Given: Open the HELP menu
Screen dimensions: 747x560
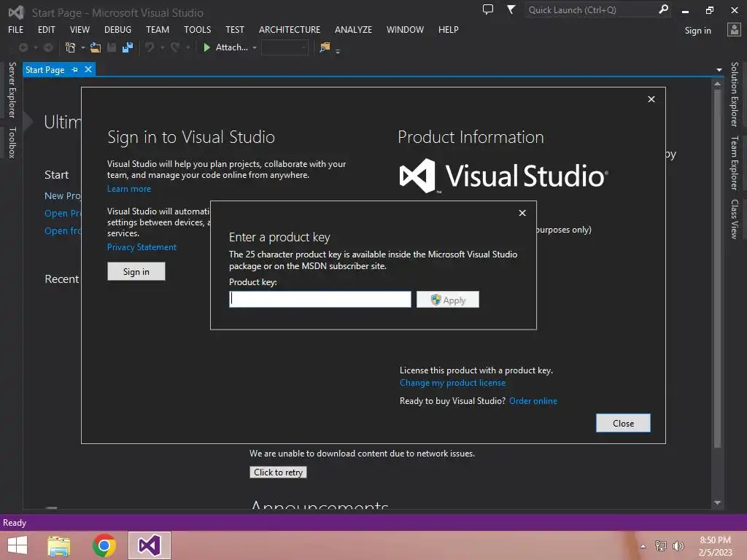Looking at the screenshot, I should tap(449, 29).
